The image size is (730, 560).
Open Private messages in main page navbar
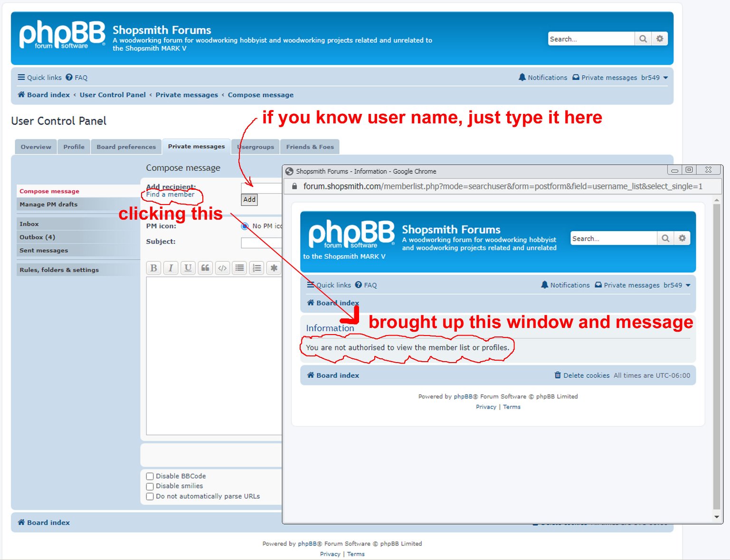coord(605,77)
